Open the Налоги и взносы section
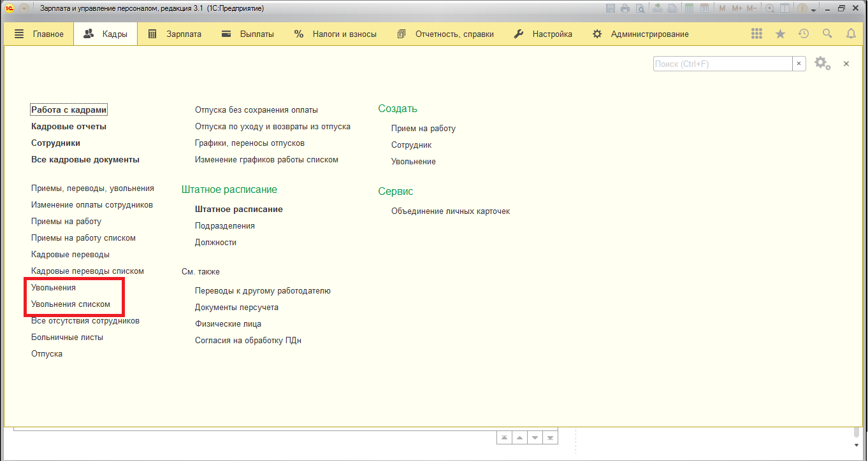 [x=335, y=34]
